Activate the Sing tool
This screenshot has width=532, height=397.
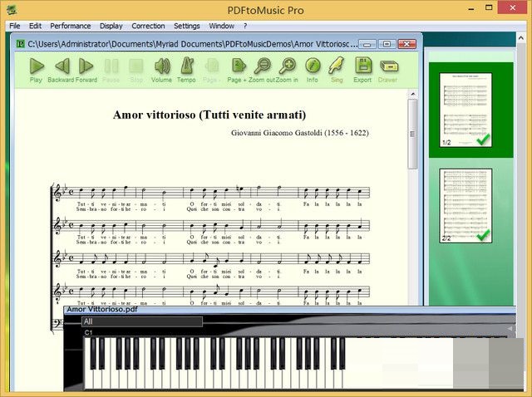coord(337,66)
